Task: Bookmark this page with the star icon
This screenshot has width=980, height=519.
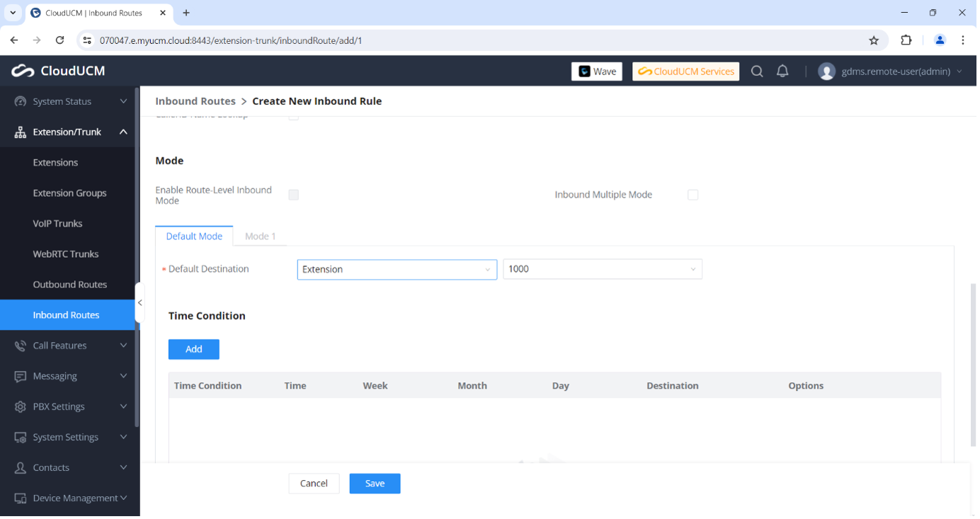Action: coord(874,40)
